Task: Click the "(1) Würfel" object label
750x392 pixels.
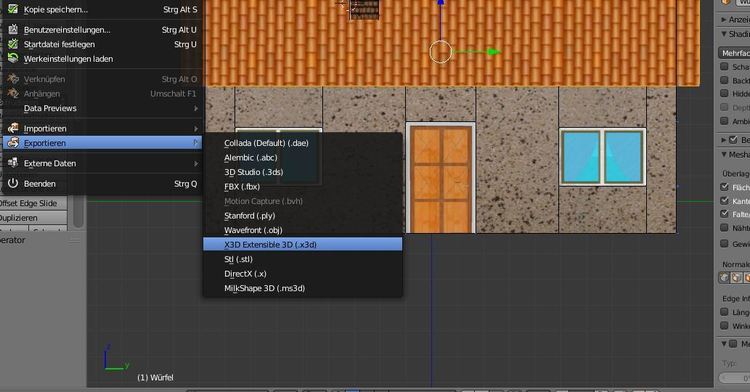Action: click(155, 378)
